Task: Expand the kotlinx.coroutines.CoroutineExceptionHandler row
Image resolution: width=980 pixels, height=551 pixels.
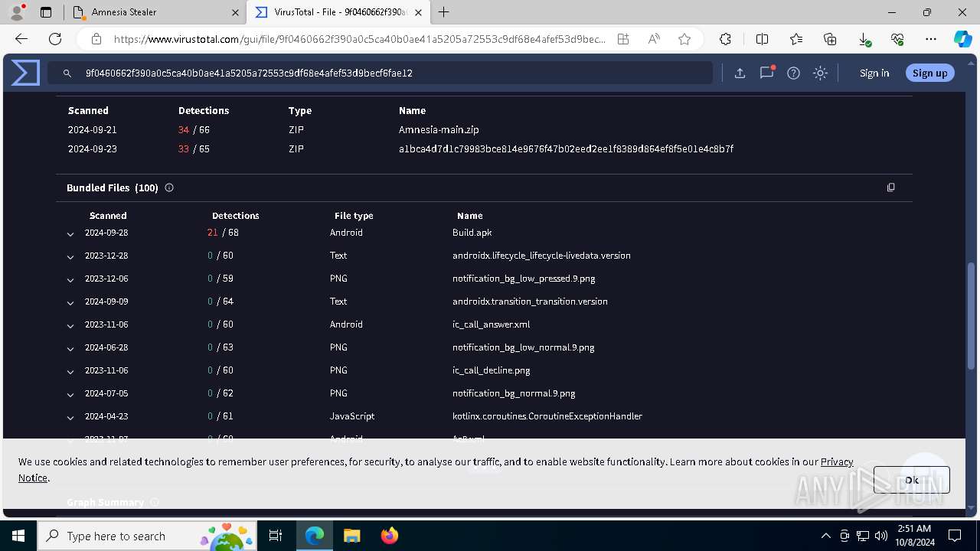Action: click(70, 417)
